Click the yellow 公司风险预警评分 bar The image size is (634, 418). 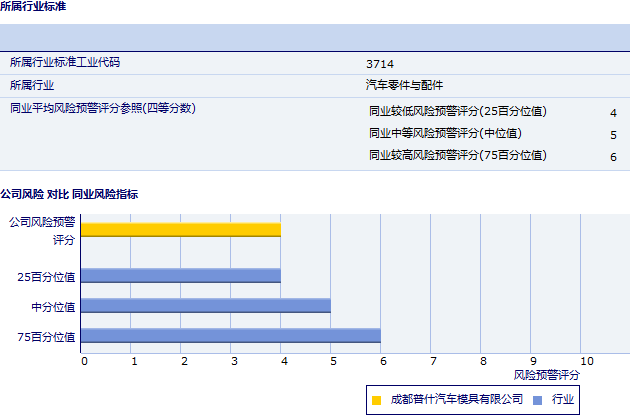181,230
